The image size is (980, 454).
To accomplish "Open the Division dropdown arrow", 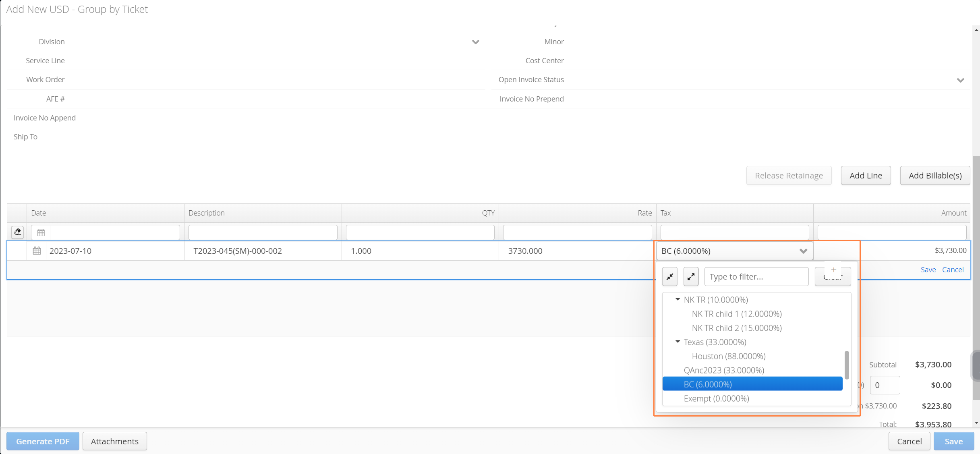I will 476,42.
